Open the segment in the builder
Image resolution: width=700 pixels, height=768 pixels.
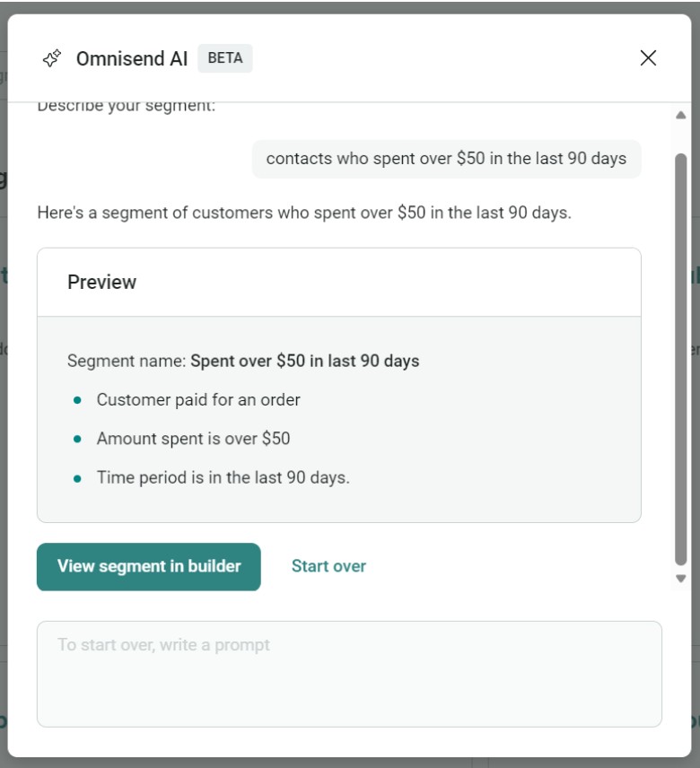click(x=148, y=567)
